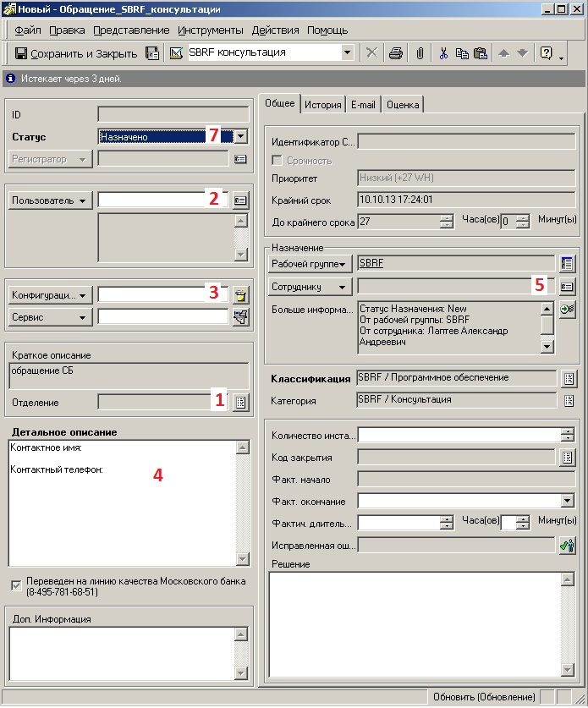The image size is (588, 708).
Task: Click minutes spinner next to До крайнего срока
Action: 523,222
